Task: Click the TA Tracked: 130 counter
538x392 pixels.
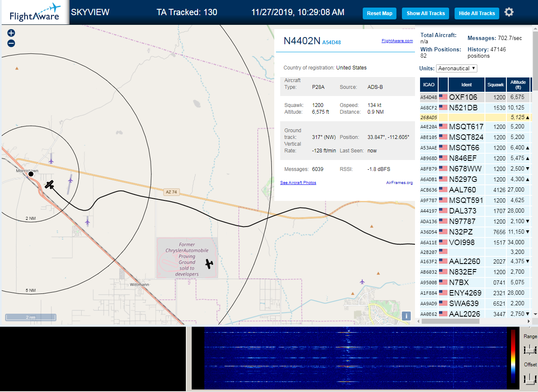Action: click(187, 12)
